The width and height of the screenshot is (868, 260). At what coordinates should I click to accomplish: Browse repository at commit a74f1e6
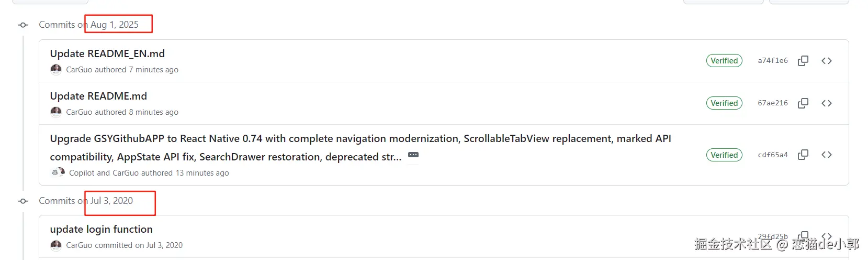(827, 61)
